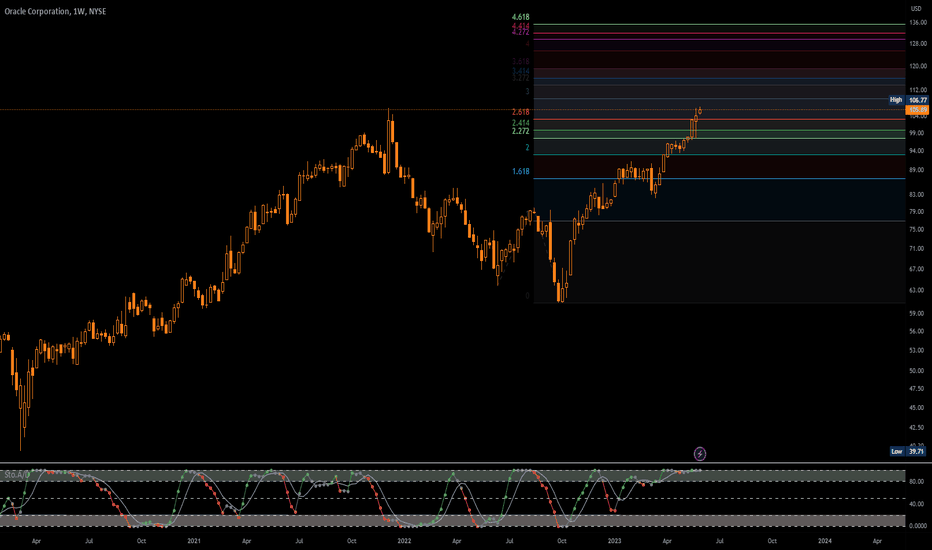Select the High 106.77 price label
This screenshot has height=550, width=932.
[x=908, y=100]
